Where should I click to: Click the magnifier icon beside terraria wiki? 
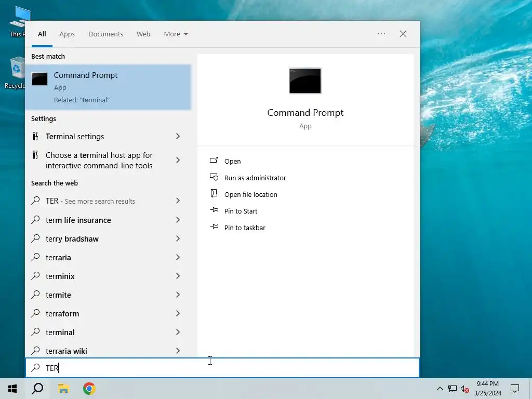(35, 351)
